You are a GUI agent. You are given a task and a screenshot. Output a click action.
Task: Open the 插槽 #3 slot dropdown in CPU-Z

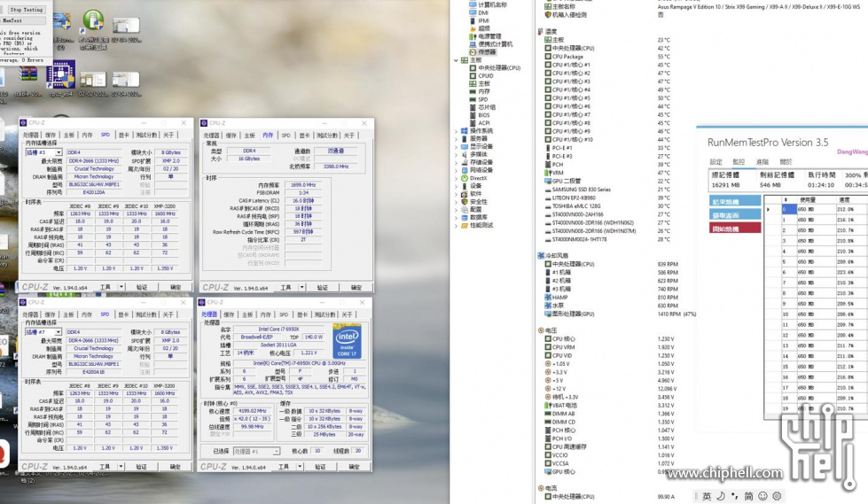(58, 152)
